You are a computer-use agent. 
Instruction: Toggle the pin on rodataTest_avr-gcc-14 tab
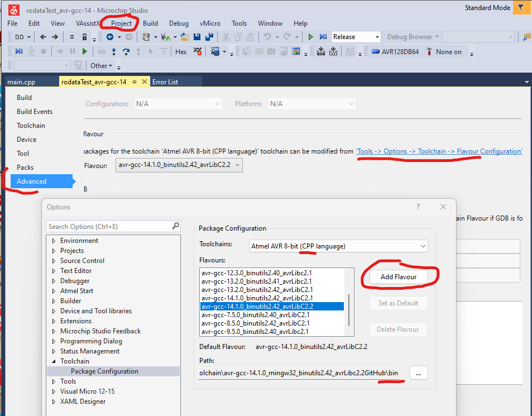[x=135, y=82]
